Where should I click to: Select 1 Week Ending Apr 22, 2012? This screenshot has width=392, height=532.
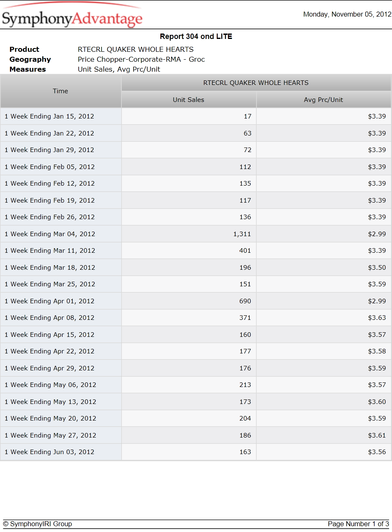pyautogui.click(x=49, y=351)
